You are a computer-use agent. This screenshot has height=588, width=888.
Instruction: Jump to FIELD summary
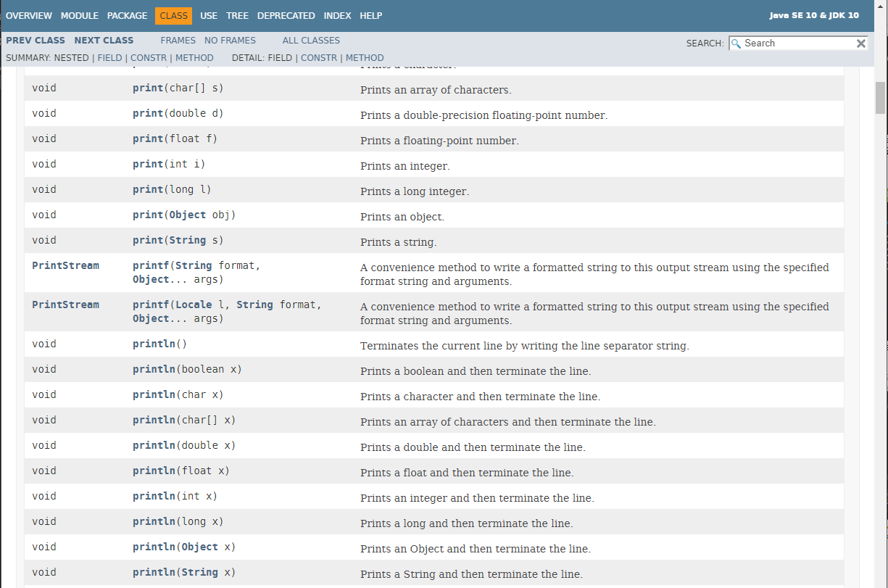coord(109,58)
